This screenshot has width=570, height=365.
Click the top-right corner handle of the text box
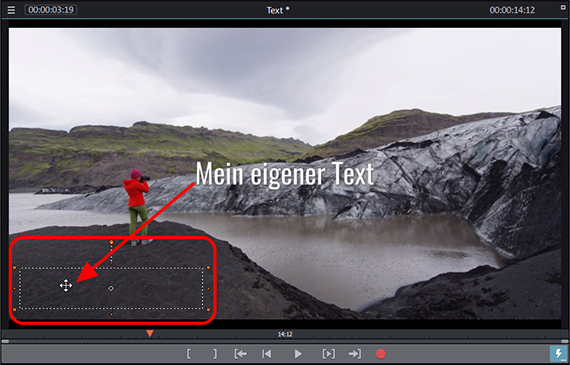[x=208, y=268]
